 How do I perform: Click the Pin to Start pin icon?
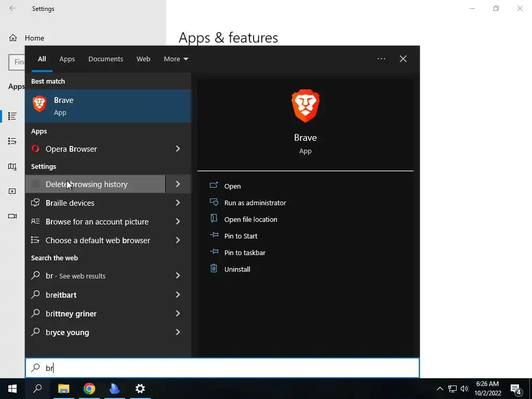coord(214,235)
